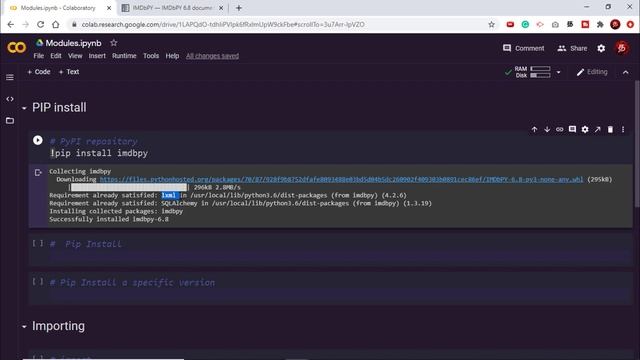This screenshot has height=360, width=640.
Task: Mirror cell in tab icon
Action: [x=598, y=129]
